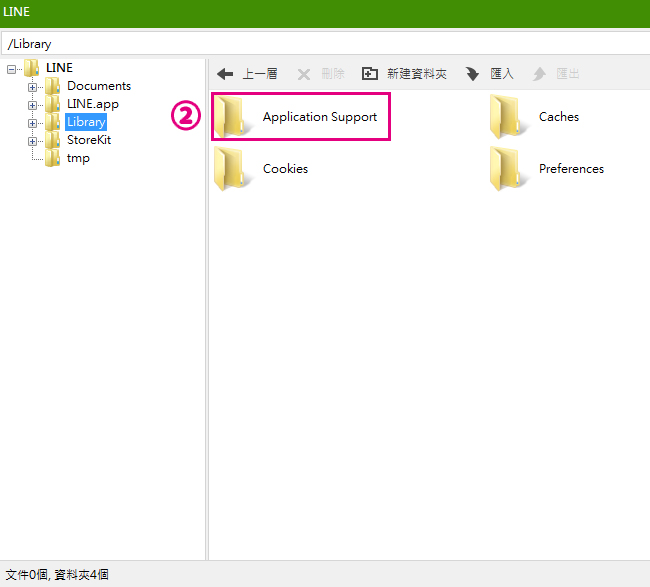Click the /Library path field
Viewport: 650px width, 587px height.
coord(325,44)
